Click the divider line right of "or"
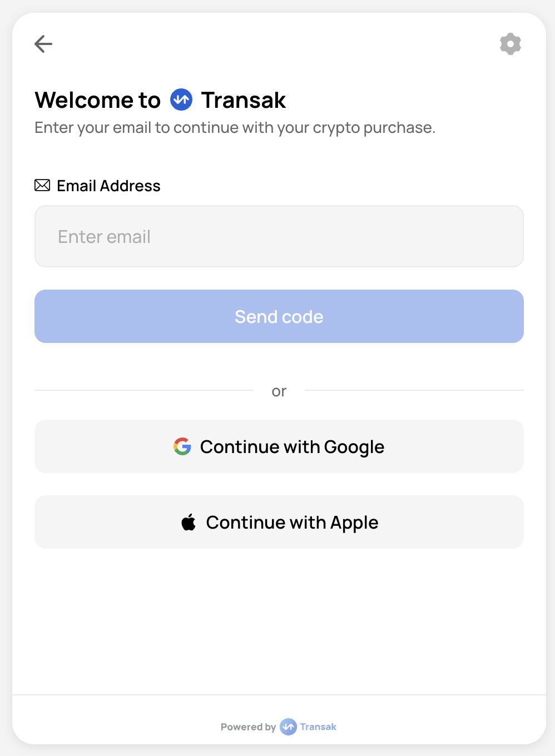The image size is (555, 756). coord(414,390)
